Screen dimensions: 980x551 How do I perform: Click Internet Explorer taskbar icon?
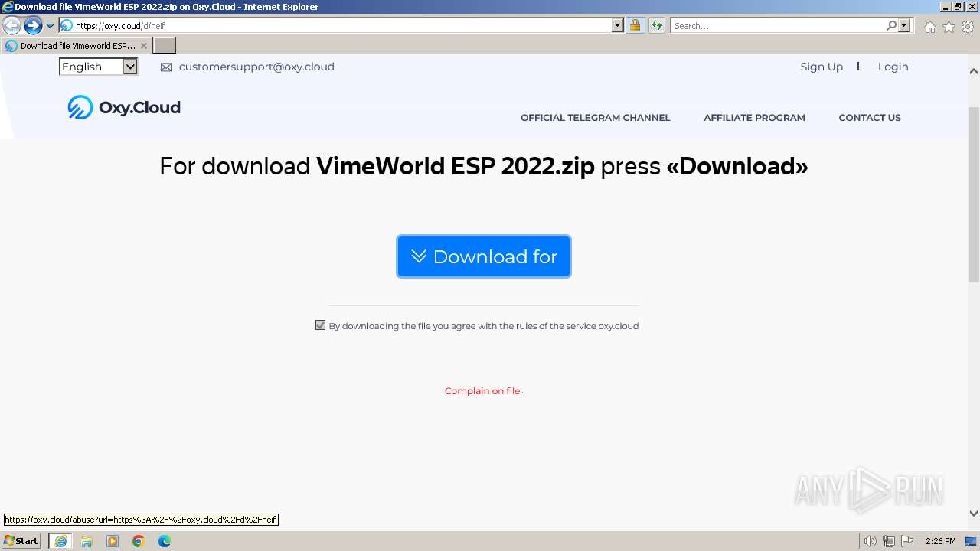(x=60, y=541)
